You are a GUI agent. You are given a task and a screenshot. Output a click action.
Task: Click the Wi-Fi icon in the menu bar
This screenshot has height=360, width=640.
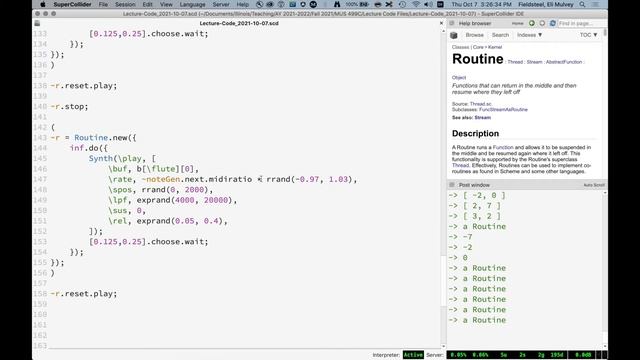tap(416, 4)
